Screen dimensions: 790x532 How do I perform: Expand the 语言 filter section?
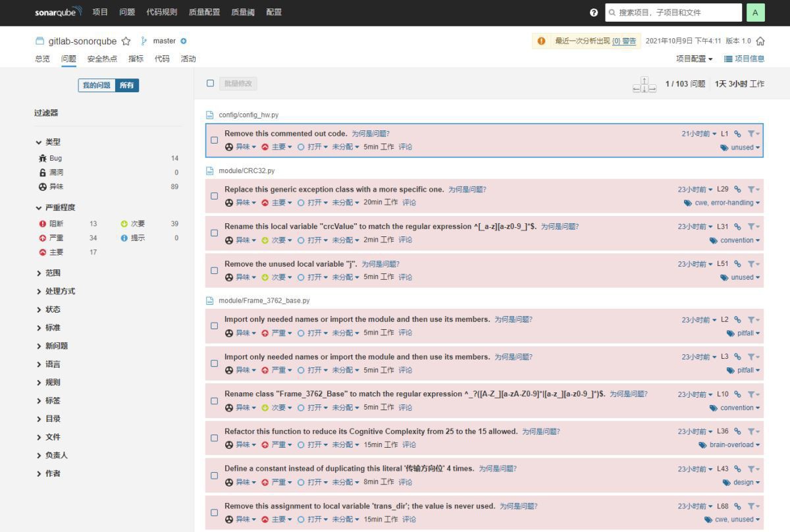tap(49, 364)
